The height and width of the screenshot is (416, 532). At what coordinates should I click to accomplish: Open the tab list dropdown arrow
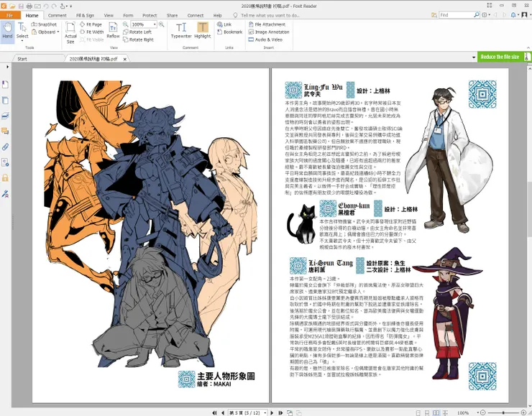474,57
